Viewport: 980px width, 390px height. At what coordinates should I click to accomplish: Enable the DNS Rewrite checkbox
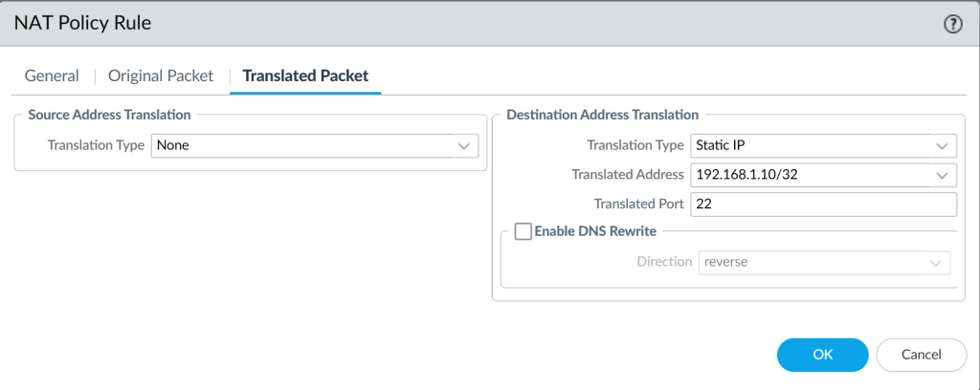click(523, 231)
